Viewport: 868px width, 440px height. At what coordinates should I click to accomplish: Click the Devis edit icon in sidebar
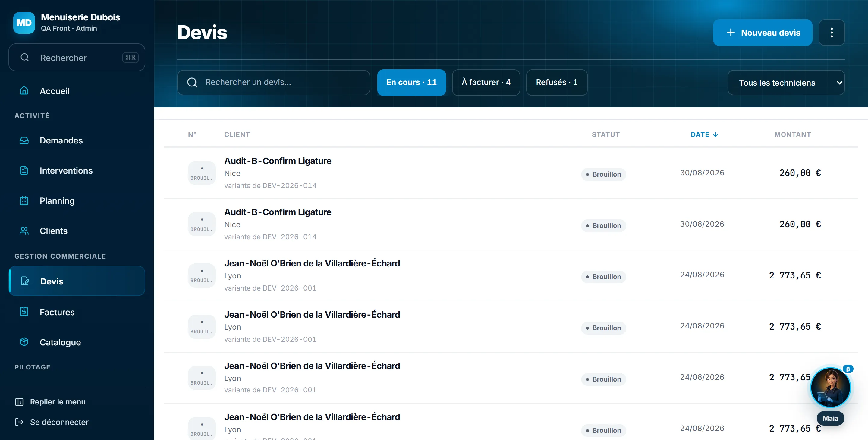[25, 281]
